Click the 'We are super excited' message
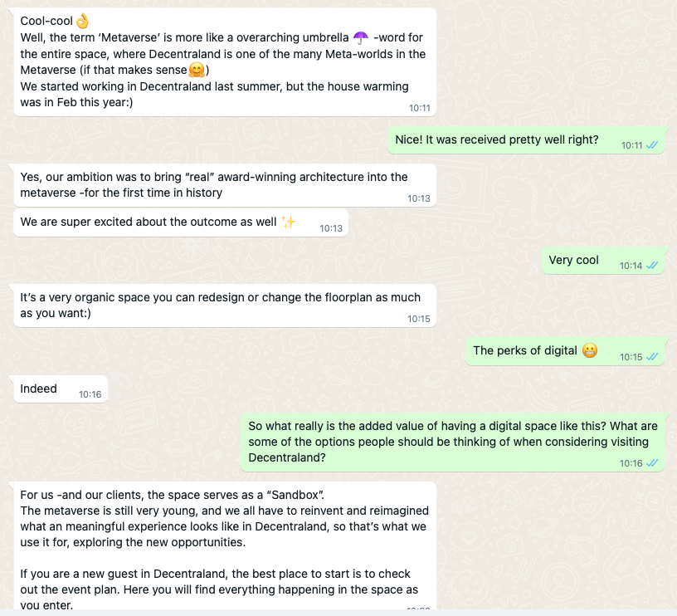The image size is (677, 616). 149,222
